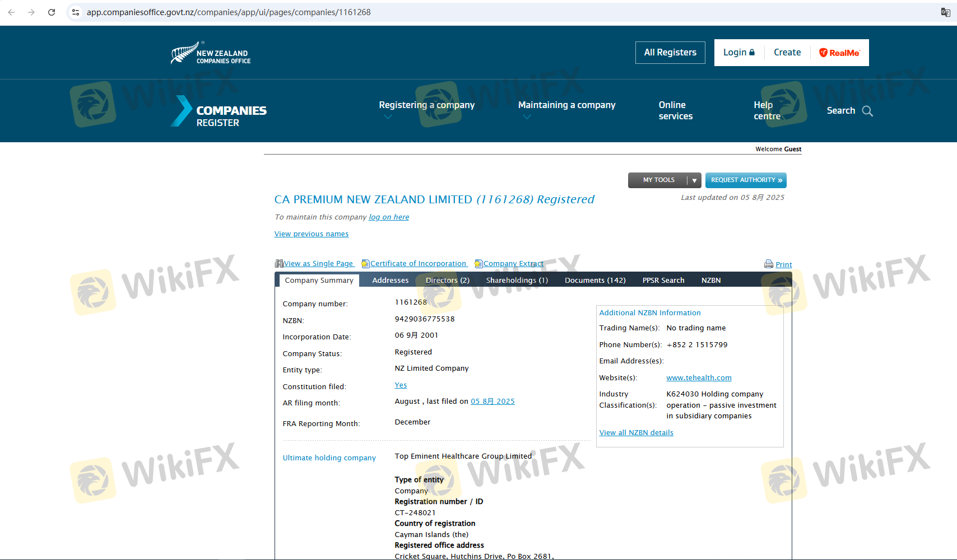The height and width of the screenshot is (560, 957).
Task: Open the Addresses tab
Action: [x=391, y=281]
